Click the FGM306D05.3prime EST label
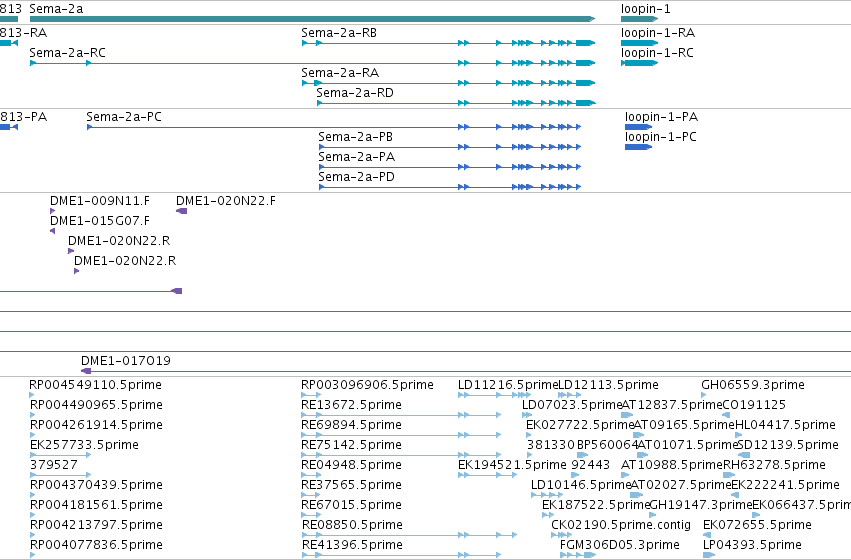The image size is (851, 560). coord(620,545)
